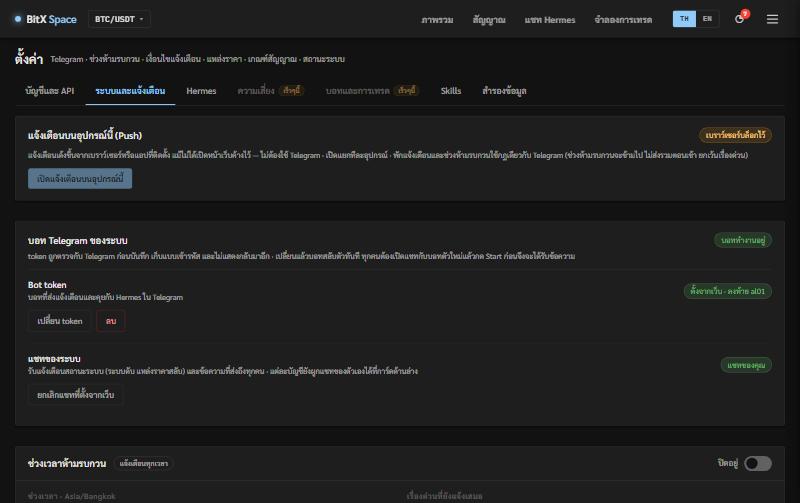The height and width of the screenshot is (503, 800).
Task: Select the ความเสี่ยง tab
Action: 270,91
